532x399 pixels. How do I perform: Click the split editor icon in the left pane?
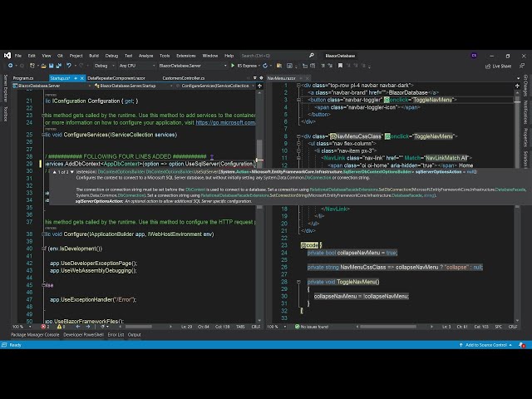point(259,86)
